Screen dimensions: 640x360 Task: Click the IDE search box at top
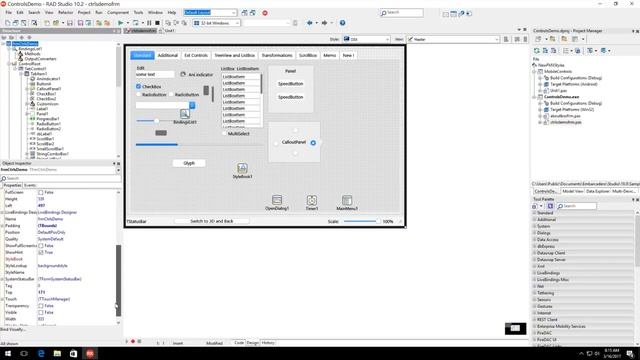[x=402, y=13]
